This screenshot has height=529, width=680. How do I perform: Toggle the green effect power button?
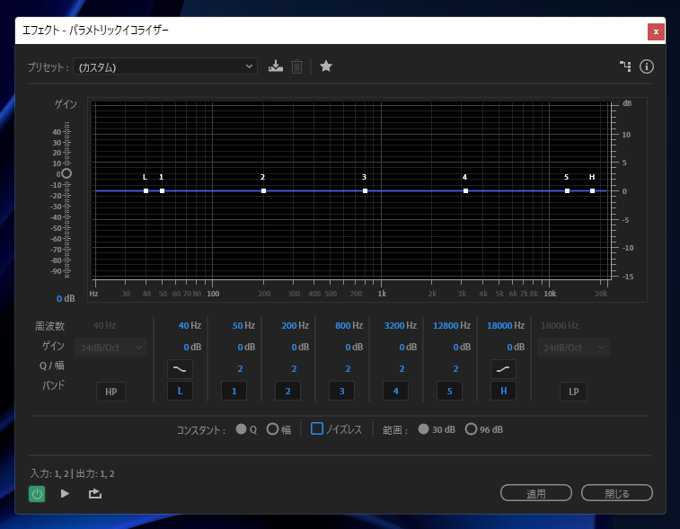(37, 494)
